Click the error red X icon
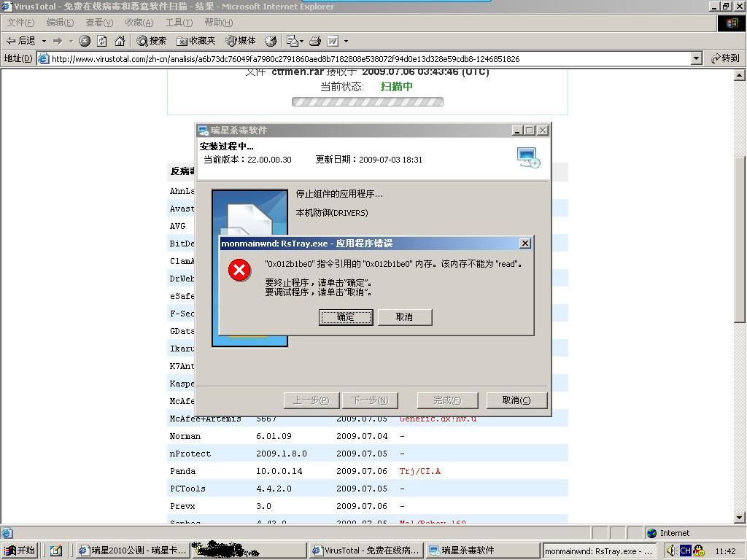 [239, 270]
